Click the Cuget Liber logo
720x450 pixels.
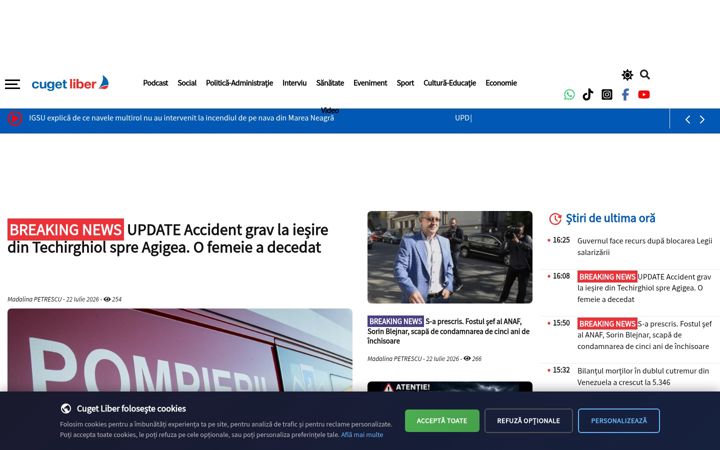tap(70, 83)
